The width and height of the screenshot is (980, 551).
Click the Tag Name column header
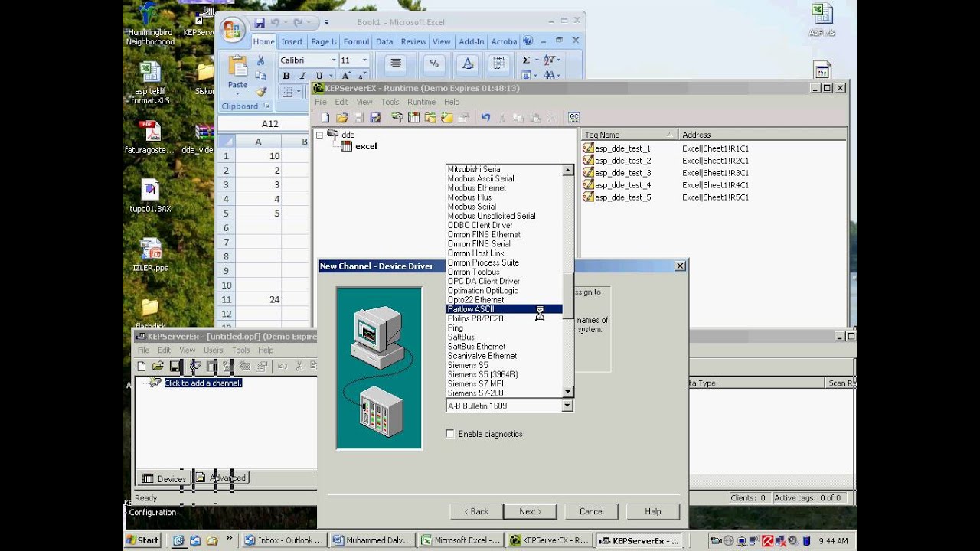point(629,135)
